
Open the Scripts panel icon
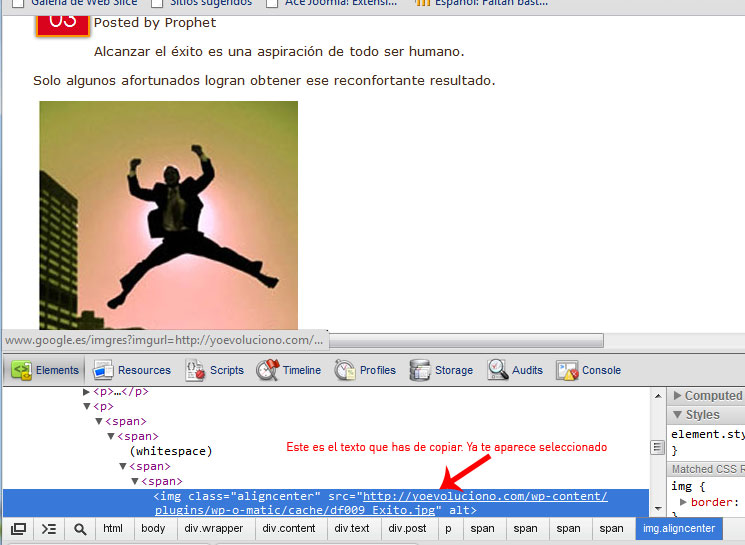click(x=195, y=370)
